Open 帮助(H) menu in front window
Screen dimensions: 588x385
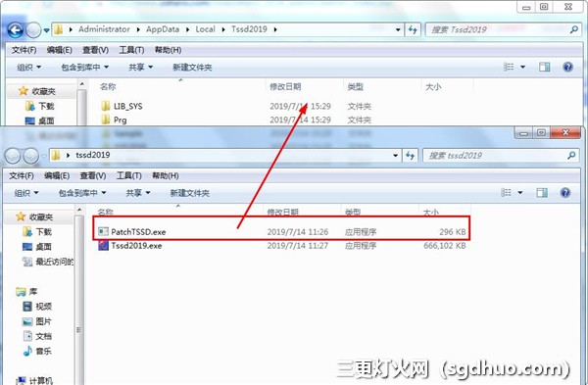click(165, 175)
